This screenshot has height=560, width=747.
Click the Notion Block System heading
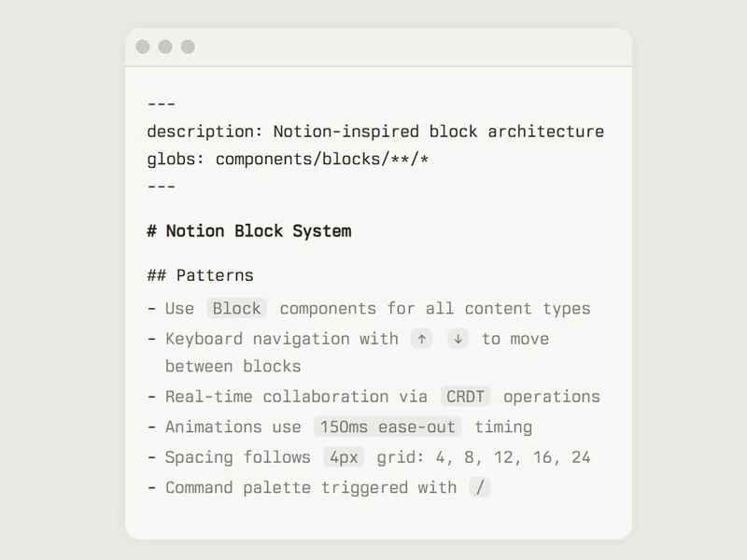tap(249, 231)
